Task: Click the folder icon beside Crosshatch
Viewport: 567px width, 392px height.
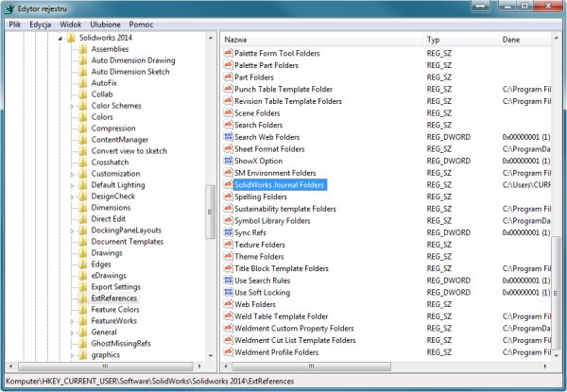Action: (83, 162)
